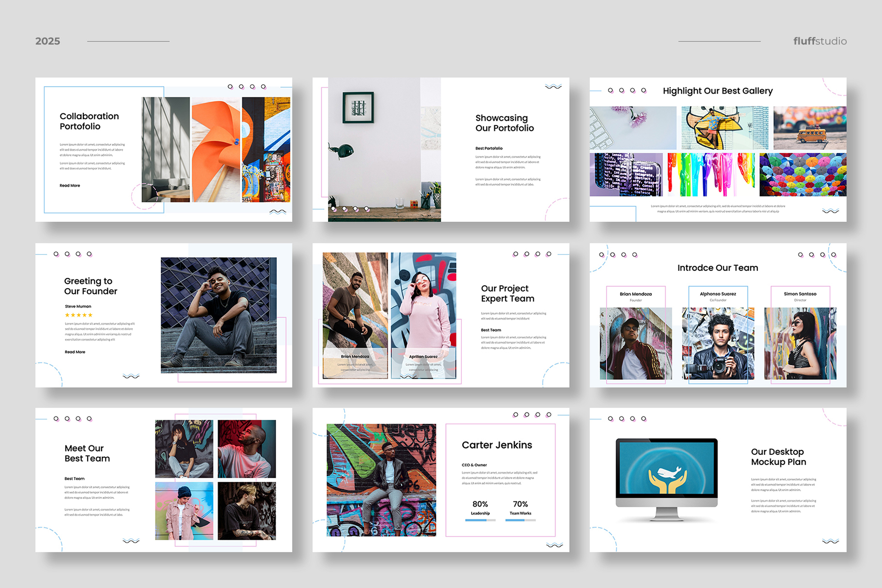Click the Introdce Our Team title

[x=717, y=268]
